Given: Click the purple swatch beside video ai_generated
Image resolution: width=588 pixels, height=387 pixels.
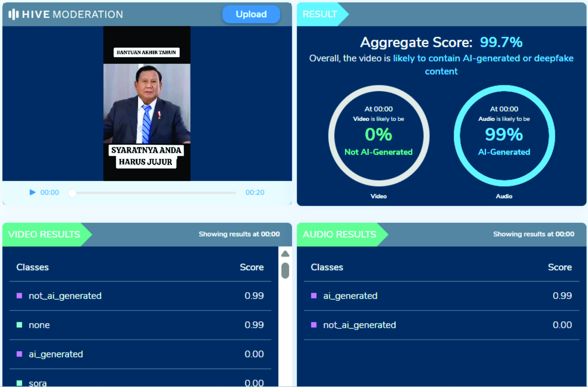Looking at the screenshot, I should [x=19, y=354].
